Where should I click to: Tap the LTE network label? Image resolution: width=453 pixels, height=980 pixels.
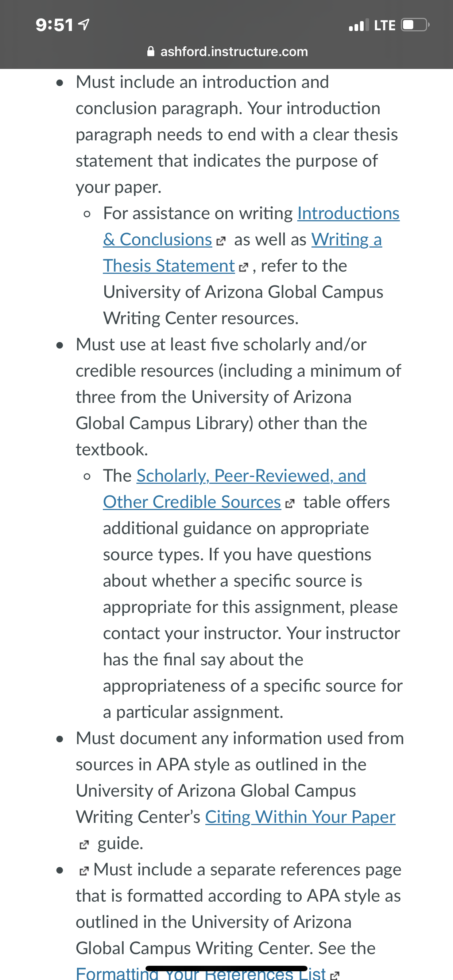tap(385, 25)
